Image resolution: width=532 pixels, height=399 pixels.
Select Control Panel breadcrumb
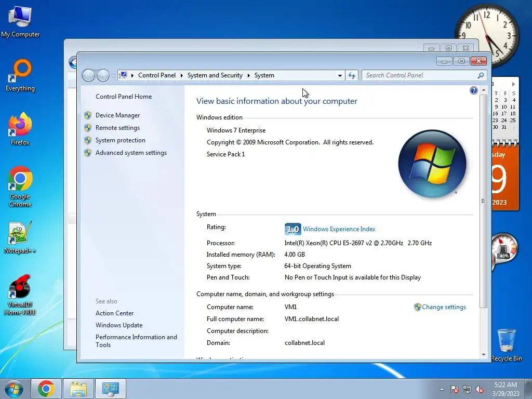157,75
